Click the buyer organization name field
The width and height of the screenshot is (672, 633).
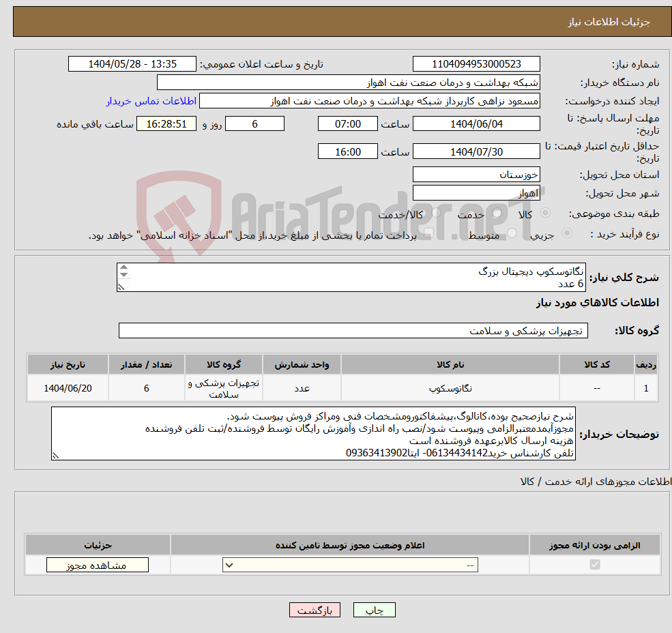349,83
